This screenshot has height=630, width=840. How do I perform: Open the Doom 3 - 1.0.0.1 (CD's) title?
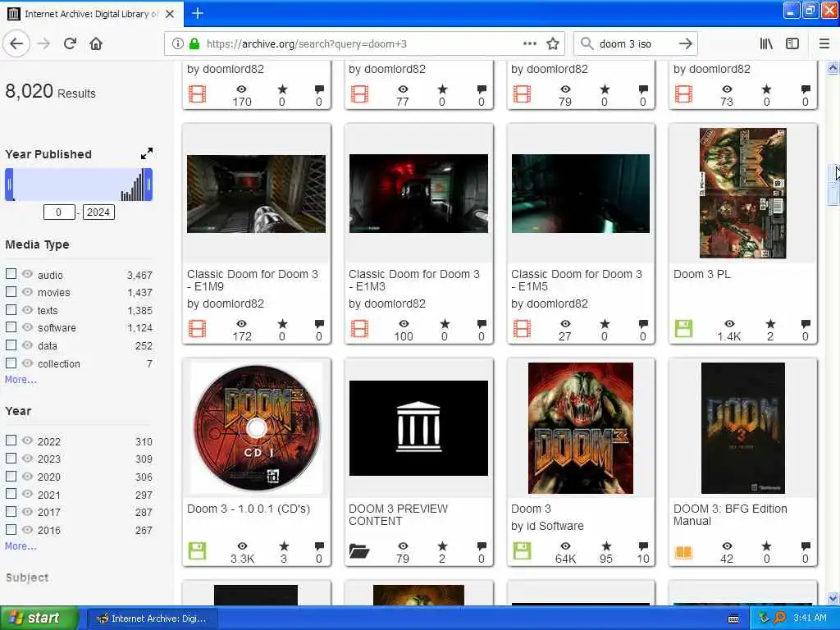(249, 509)
